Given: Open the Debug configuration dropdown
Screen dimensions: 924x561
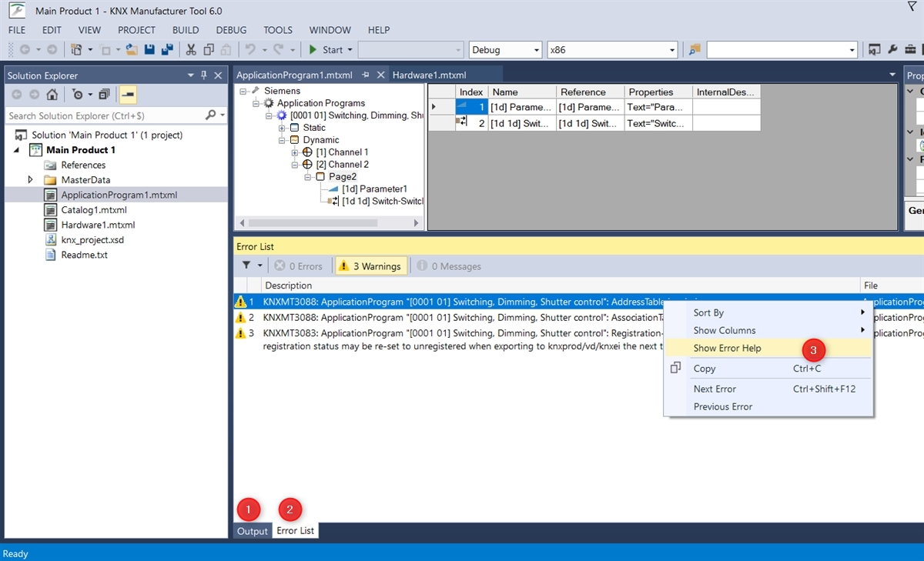Looking at the screenshot, I should pyautogui.click(x=537, y=50).
